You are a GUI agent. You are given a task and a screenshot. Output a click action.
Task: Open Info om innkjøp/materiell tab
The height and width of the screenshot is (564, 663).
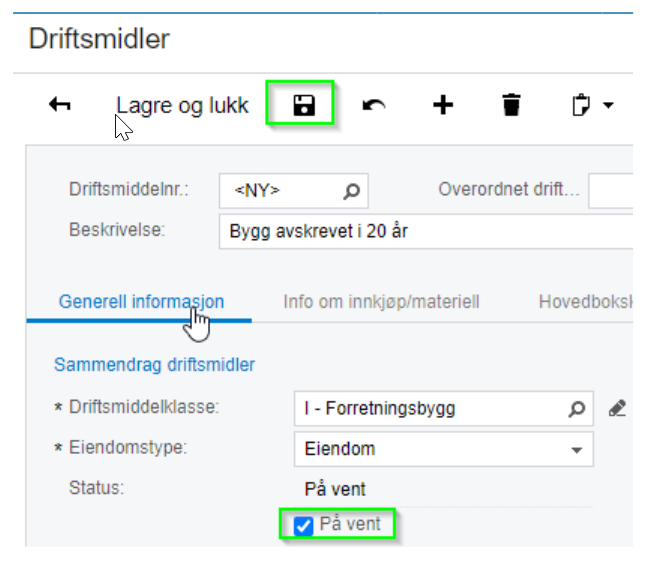381,302
